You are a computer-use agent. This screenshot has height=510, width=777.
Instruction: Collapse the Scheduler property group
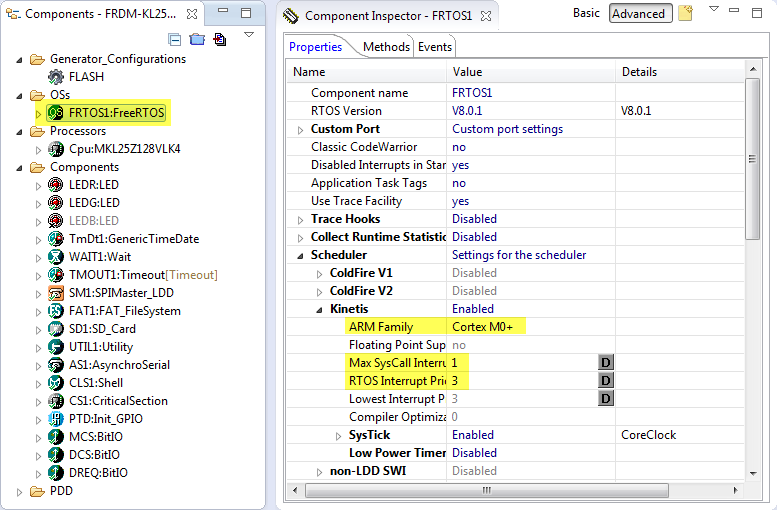tap(301, 255)
